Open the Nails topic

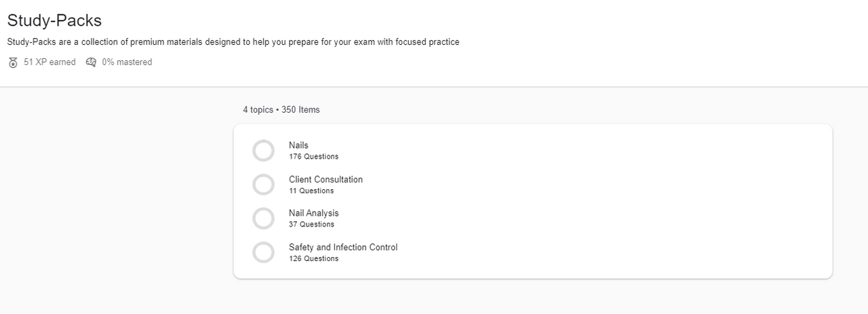point(298,145)
